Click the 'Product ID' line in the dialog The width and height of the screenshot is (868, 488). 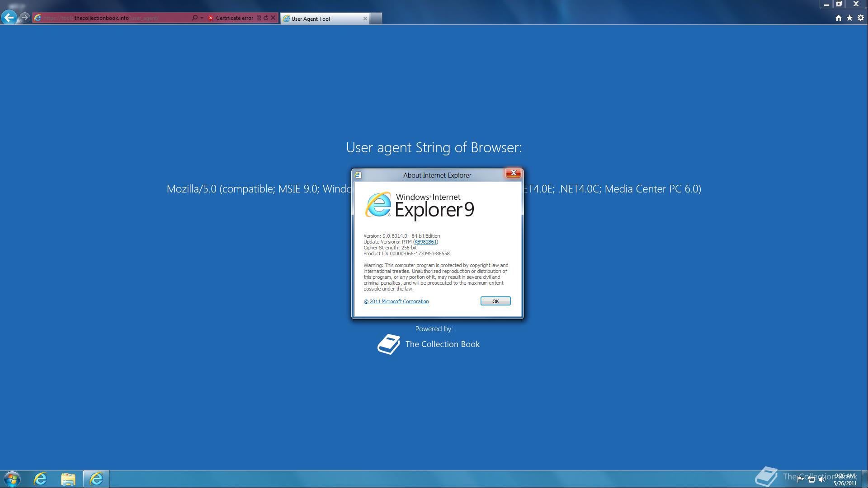coord(406,253)
